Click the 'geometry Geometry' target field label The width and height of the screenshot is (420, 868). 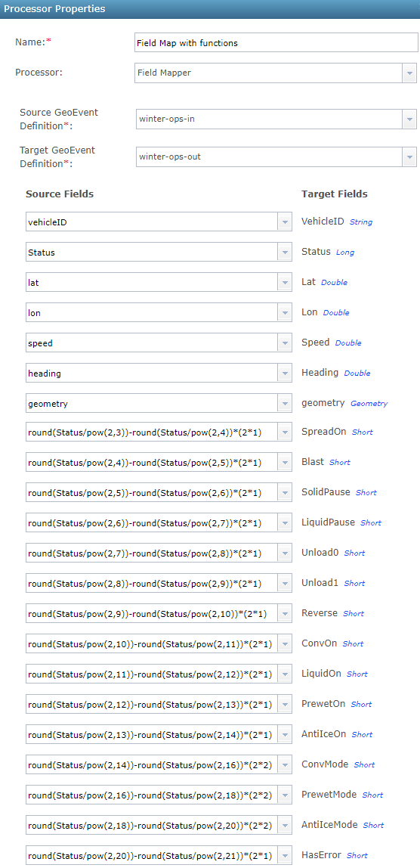(x=344, y=403)
